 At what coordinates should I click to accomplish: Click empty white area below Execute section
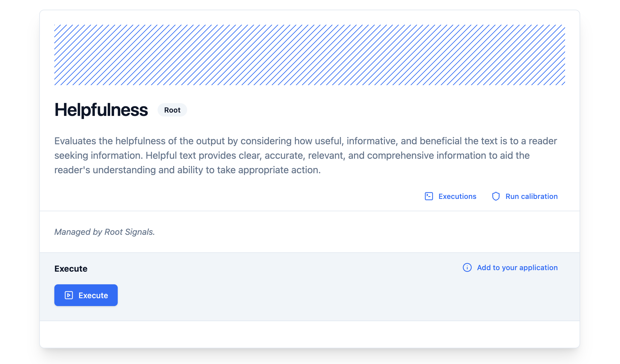[x=309, y=334]
